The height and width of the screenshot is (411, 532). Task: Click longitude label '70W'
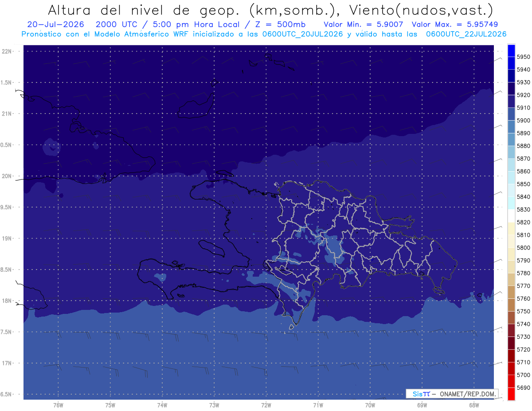pos(370,405)
